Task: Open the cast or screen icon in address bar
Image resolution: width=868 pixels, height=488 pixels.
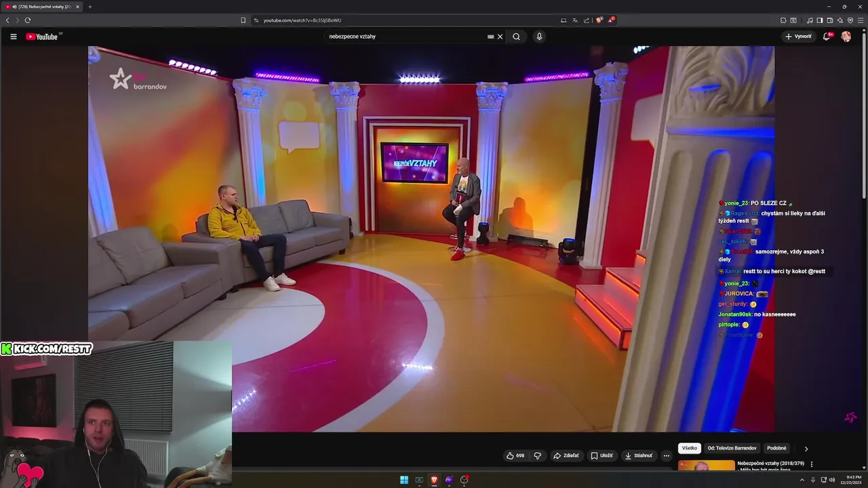Action: point(564,20)
